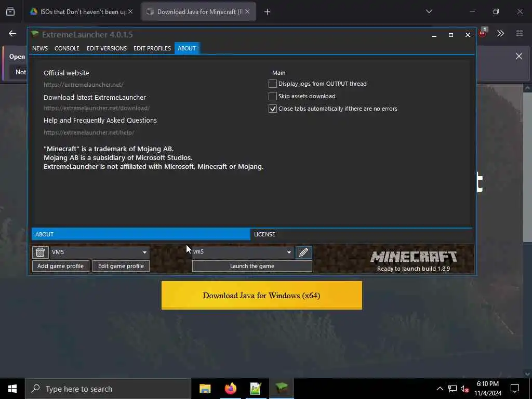The image size is (532, 399).
Task: Click Launch the game button
Action: click(x=252, y=266)
